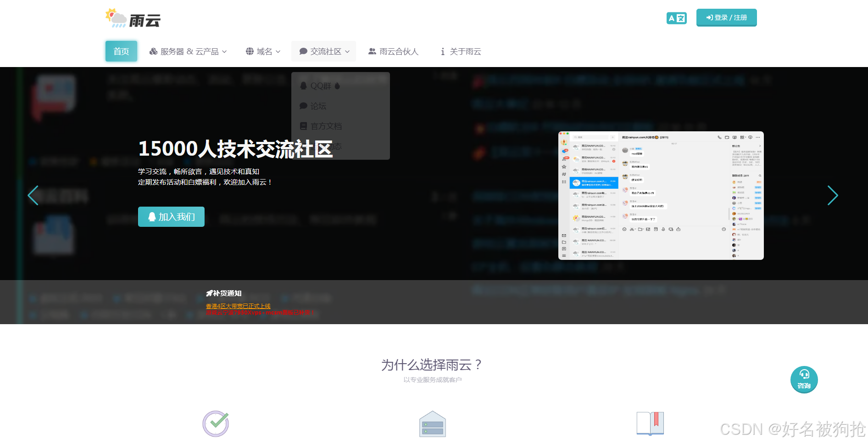Click the 为什么选择雨云？ heading
This screenshot has width=868, height=444.
tap(432, 365)
